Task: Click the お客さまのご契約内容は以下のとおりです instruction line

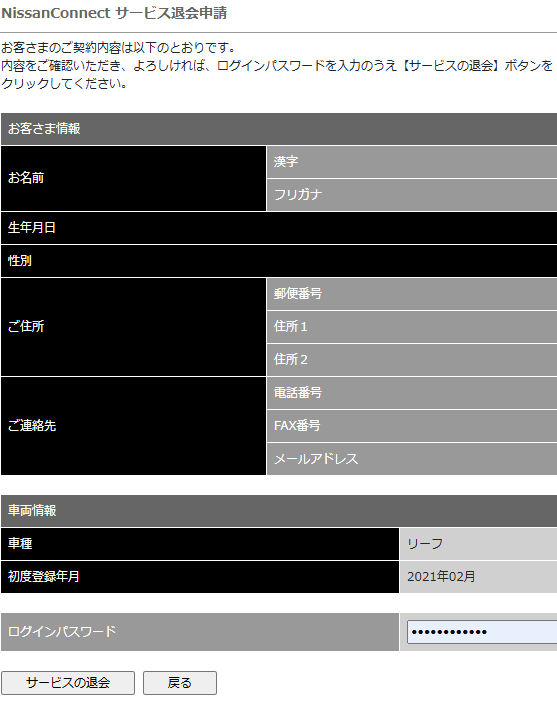Action: click(x=118, y=47)
